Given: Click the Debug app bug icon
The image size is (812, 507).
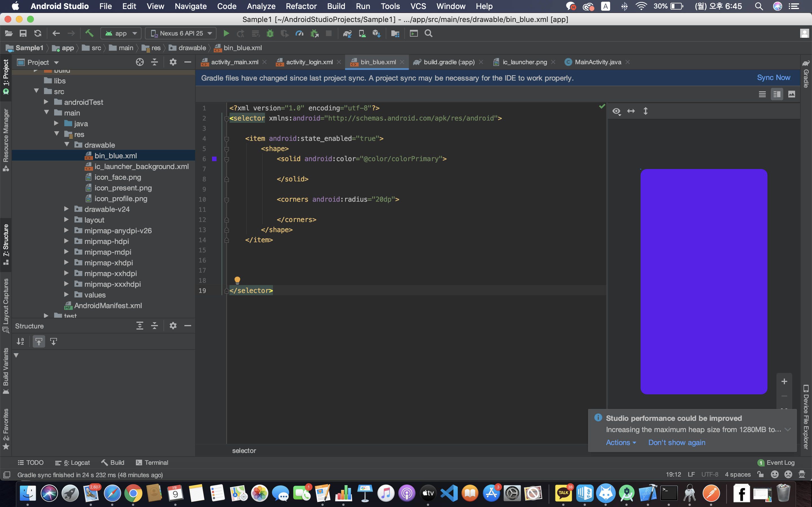Looking at the screenshot, I should [270, 34].
